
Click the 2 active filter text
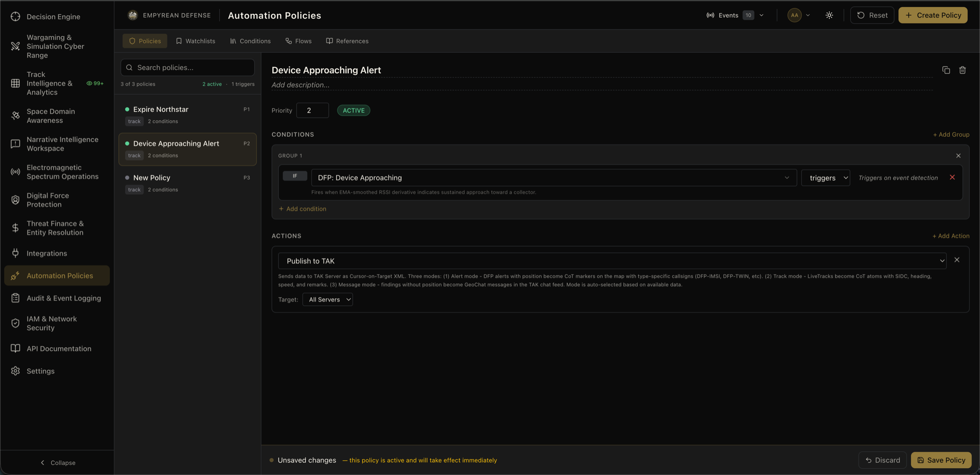pos(212,84)
